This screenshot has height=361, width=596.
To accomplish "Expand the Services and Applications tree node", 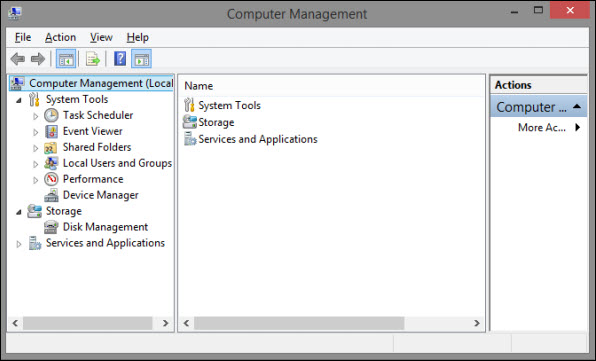I will 19,244.
